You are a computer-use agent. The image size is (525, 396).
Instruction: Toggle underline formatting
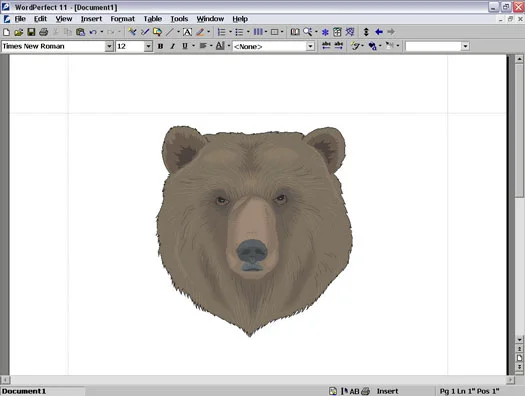tap(184, 46)
